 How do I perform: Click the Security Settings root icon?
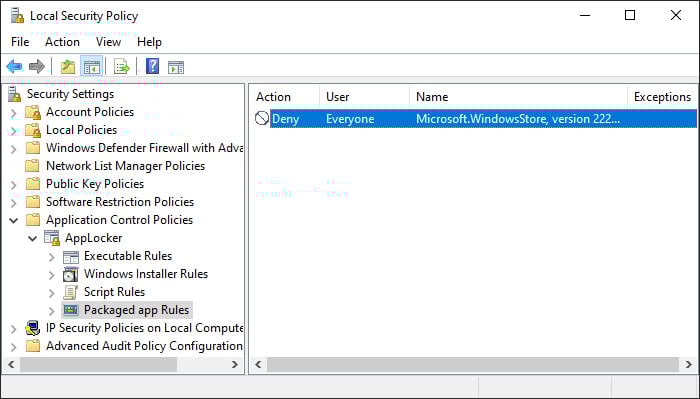(x=15, y=94)
